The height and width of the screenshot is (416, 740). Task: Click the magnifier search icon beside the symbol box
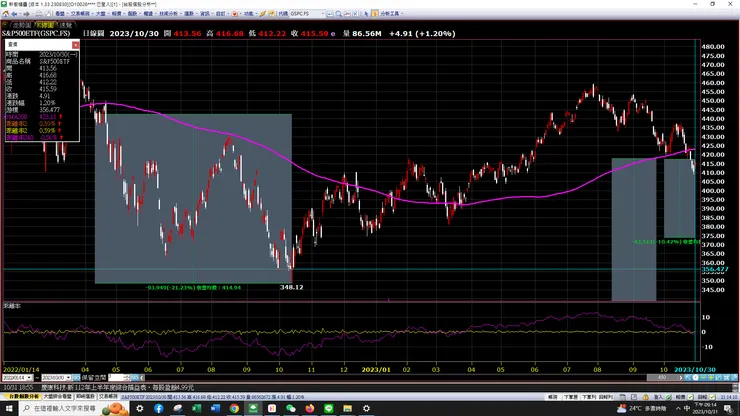[338, 14]
